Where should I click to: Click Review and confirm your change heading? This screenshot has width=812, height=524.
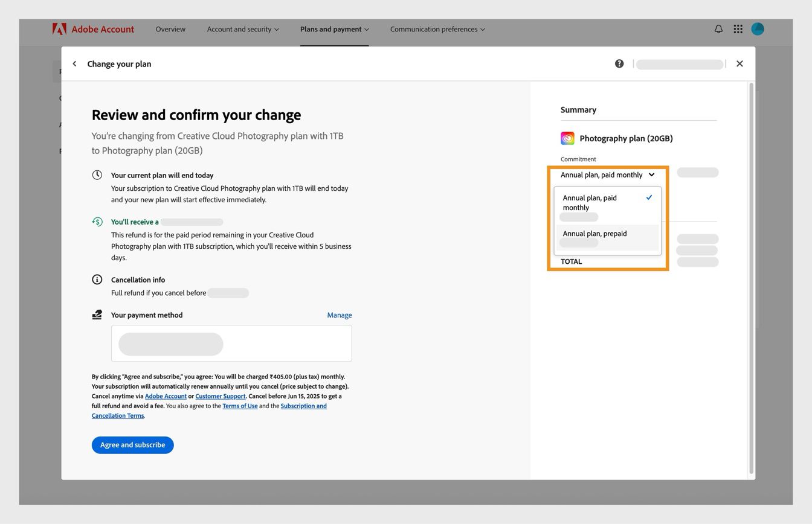coord(196,115)
